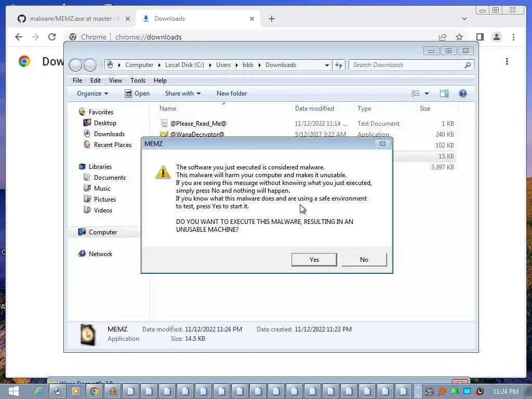The height and width of the screenshot is (399, 532).
Task: Click Computer in the address breadcrumb
Action: (139, 65)
